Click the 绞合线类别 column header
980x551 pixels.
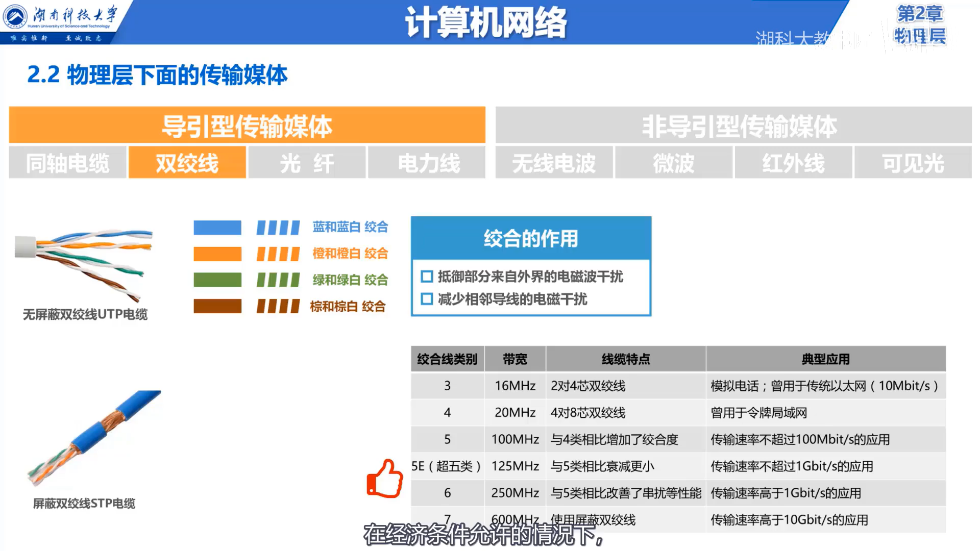[x=447, y=359]
